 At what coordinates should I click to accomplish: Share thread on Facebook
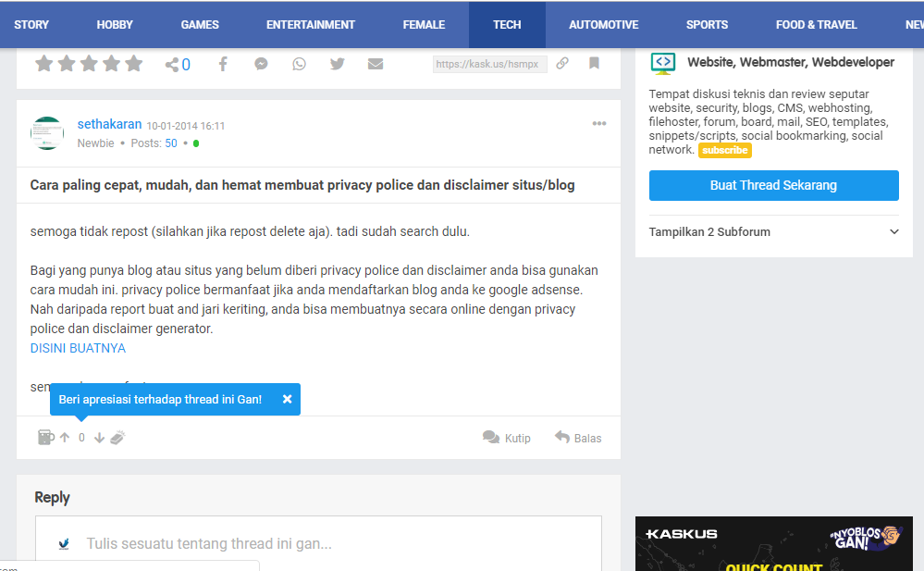coord(223,64)
